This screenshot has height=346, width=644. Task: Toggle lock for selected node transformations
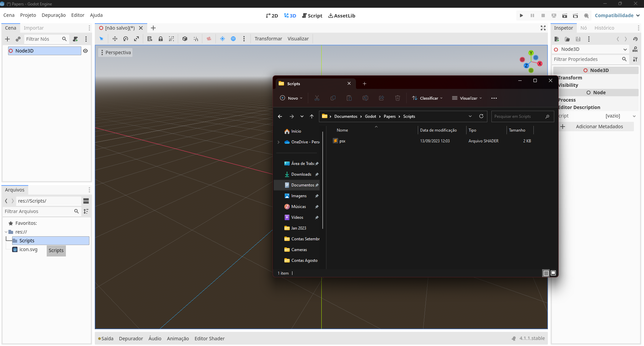pyautogui.click(x=161, y=39)
